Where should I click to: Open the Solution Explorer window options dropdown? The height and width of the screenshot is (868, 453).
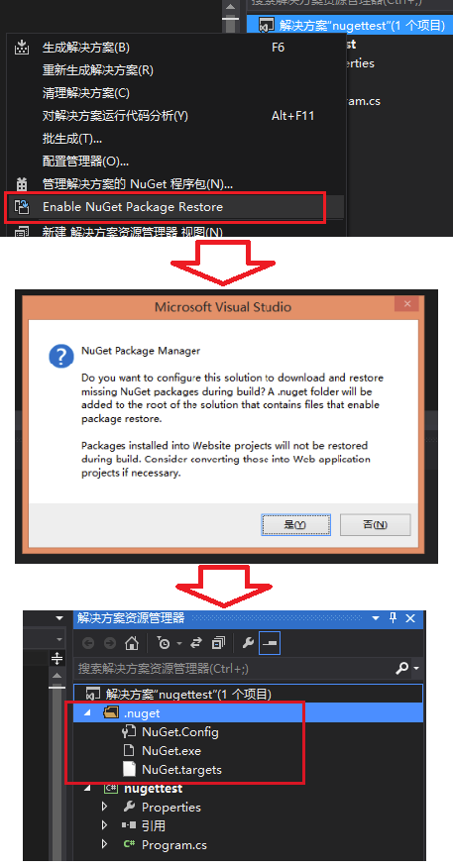376,617
